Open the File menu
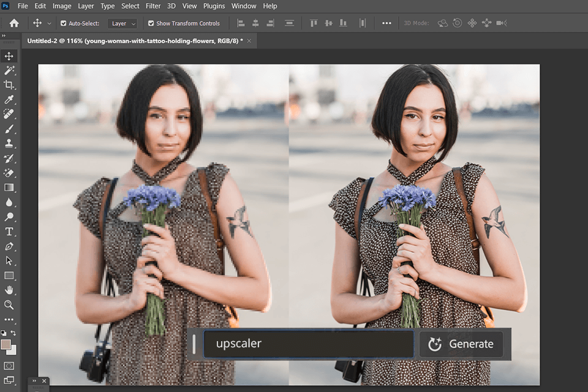 [23, 6]
